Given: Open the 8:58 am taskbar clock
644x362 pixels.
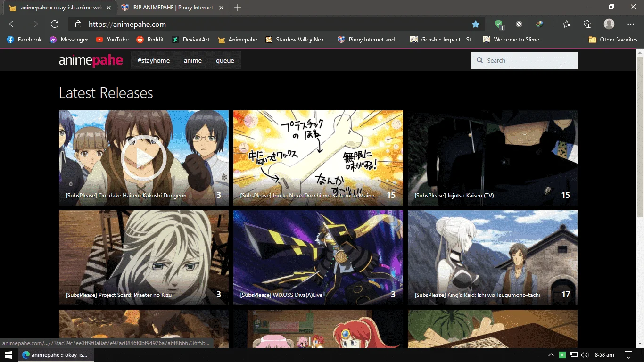Looking at the screenshot, I should 604,355.
